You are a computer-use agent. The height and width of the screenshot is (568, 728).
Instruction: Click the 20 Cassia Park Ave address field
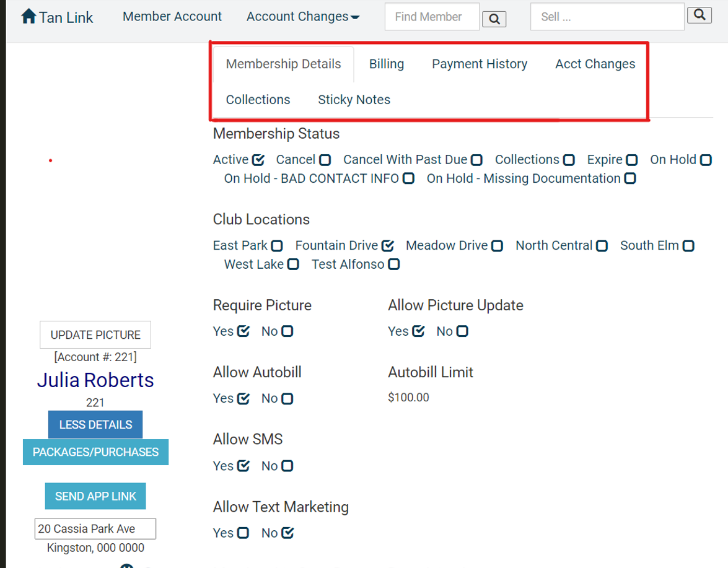(x=95, y=528)
